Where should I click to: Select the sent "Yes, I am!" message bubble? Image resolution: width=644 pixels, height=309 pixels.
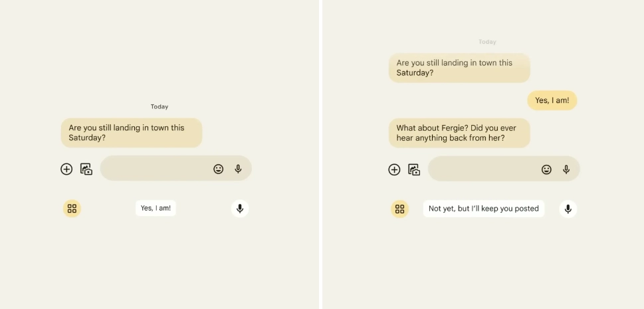(552, 100)
